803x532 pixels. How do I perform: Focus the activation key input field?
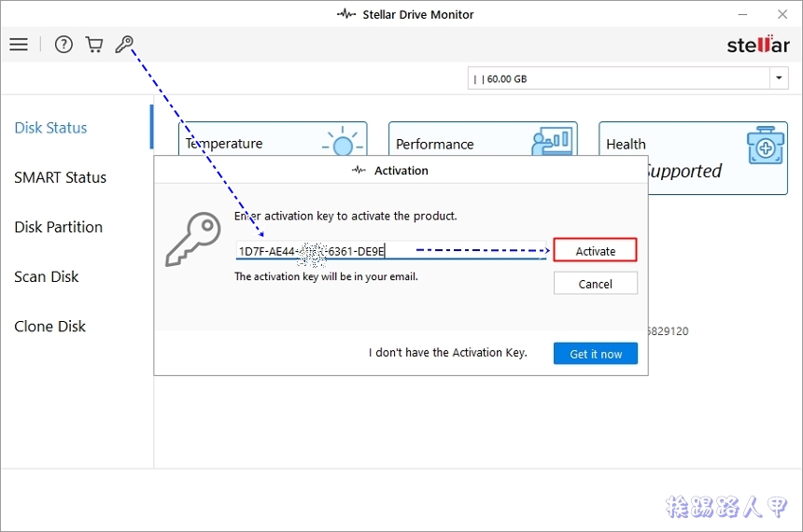(x=390, y=251)
